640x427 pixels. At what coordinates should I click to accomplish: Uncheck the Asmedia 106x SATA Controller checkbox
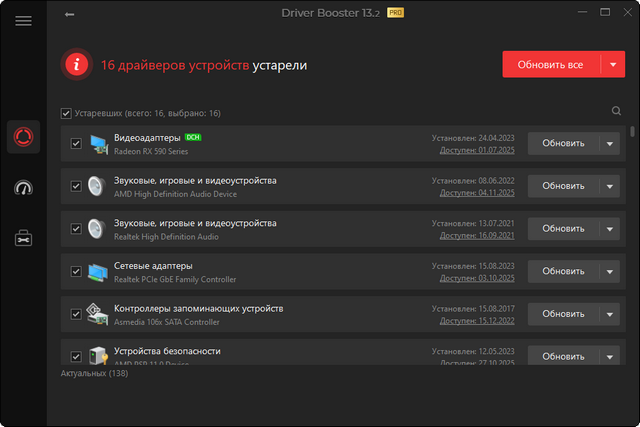click(x=76, y=314)
